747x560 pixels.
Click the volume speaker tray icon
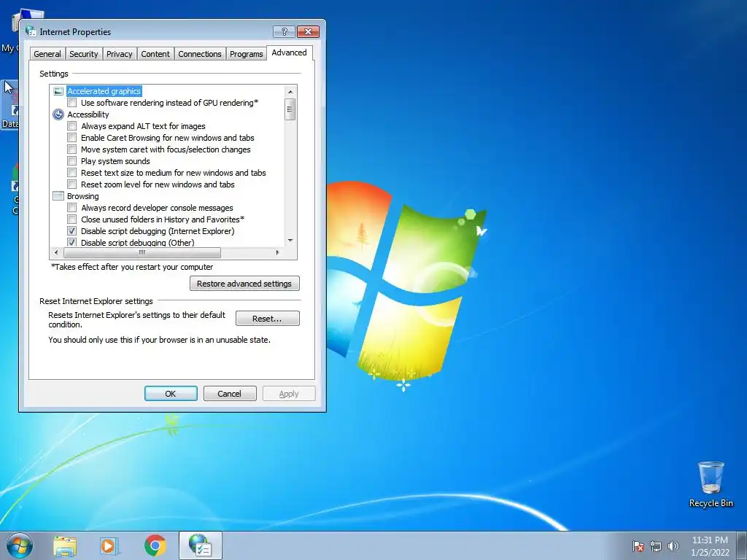[x=673, y=546]
